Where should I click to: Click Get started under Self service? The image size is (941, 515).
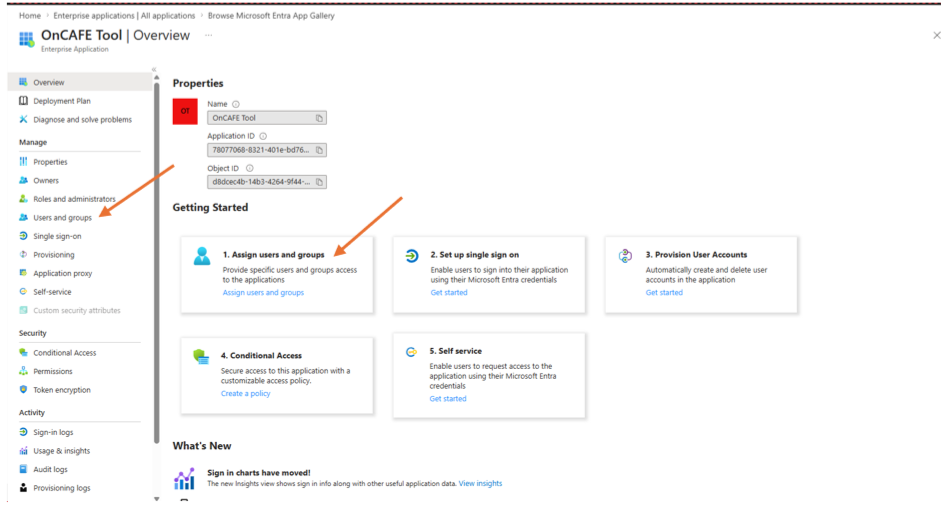tap(448, 399)
